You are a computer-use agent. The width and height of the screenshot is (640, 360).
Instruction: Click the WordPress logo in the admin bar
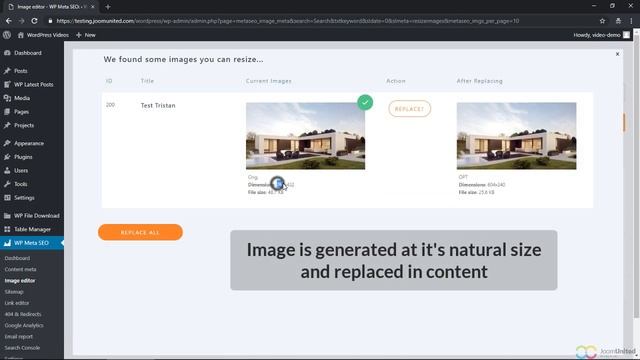pos(7,35)
